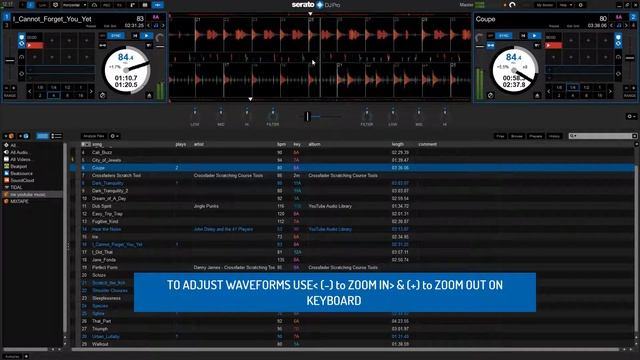Show next loop sizes on right deck
640x360 pixels.
tap(610, 91)
